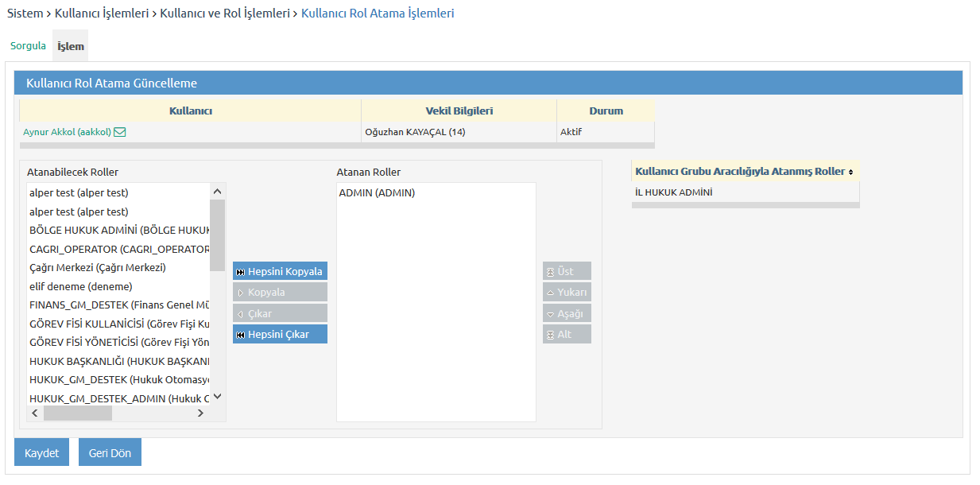Click right arrow of horizontal scrollbar

point(200,413)
